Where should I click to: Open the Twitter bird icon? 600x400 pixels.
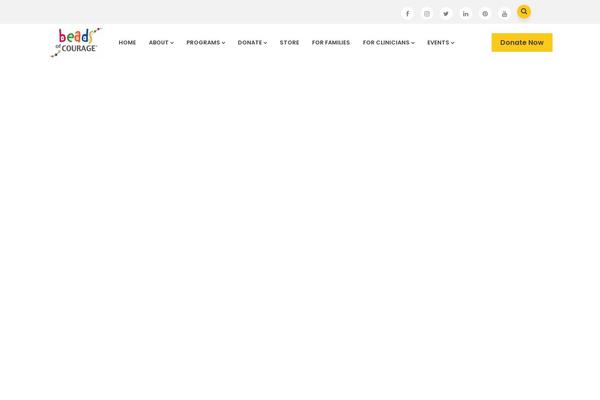[446, 14]
